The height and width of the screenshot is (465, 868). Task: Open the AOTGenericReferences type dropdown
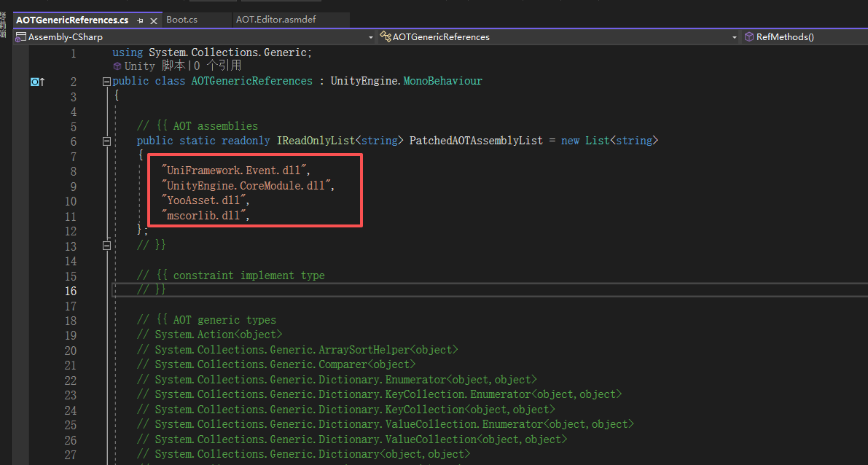[x=735, y=37]
